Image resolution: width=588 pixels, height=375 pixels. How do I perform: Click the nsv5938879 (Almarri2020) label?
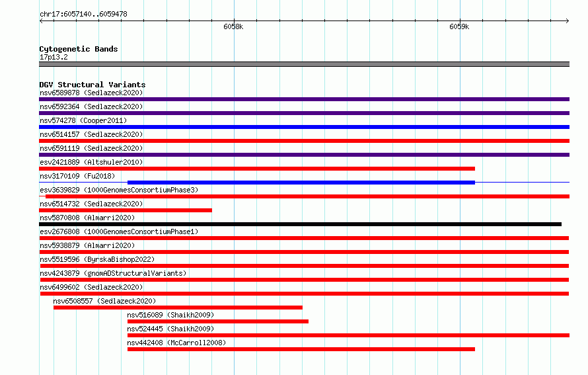click(87, 245)
